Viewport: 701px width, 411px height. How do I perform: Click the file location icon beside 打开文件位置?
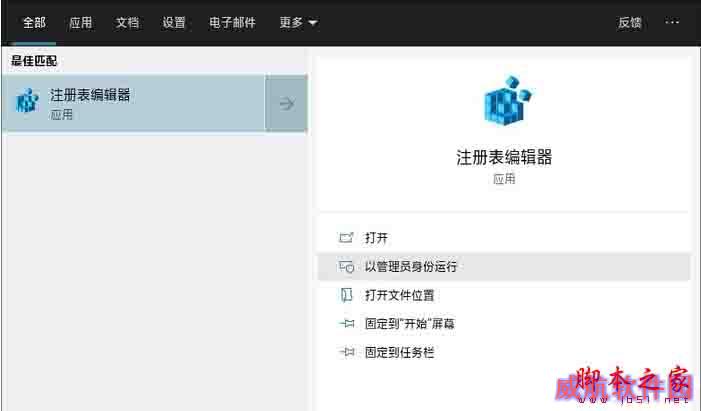(346, 295)
